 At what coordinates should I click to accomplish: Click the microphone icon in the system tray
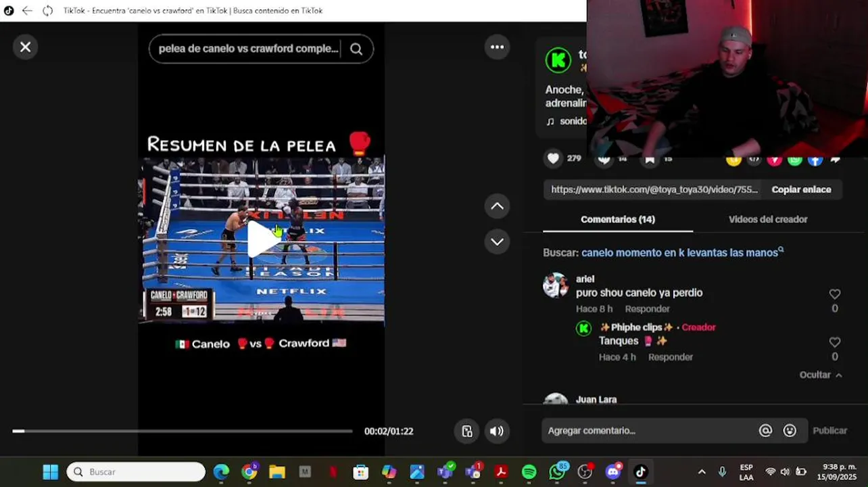coord(723,471)
